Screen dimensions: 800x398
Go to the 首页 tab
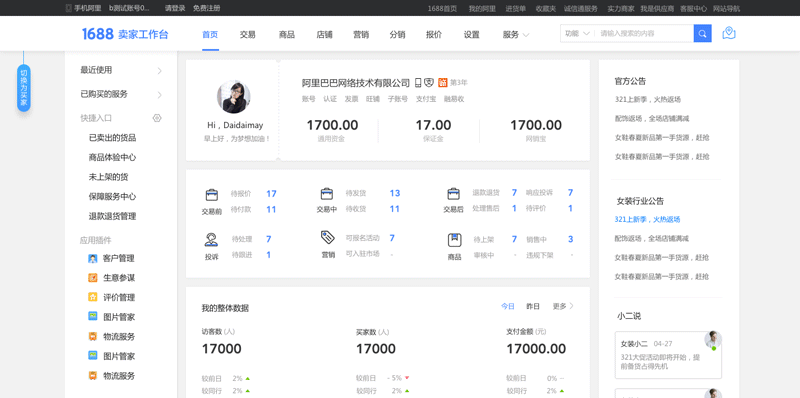(210, 35)
